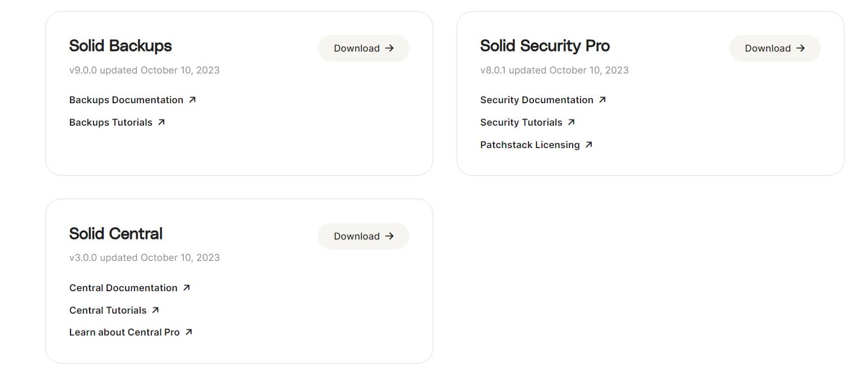Click the external link arrow beside Central Tutorials
This screenshot has height=372, width=868.
click(155, 309)
